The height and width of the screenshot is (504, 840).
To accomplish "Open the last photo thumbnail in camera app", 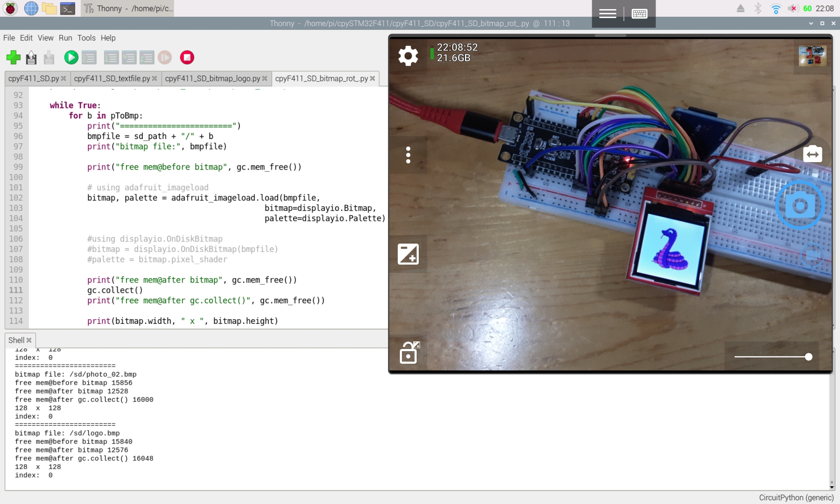I will click(812, 55).
